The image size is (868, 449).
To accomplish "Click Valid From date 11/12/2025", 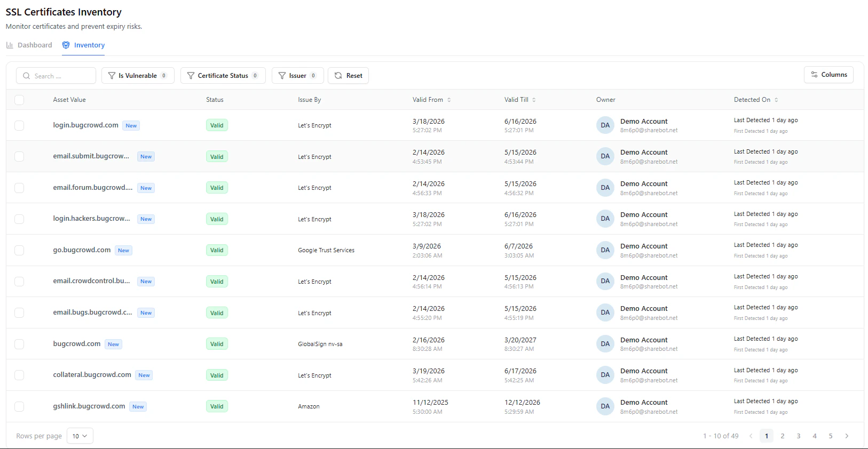I will point(430,403).
